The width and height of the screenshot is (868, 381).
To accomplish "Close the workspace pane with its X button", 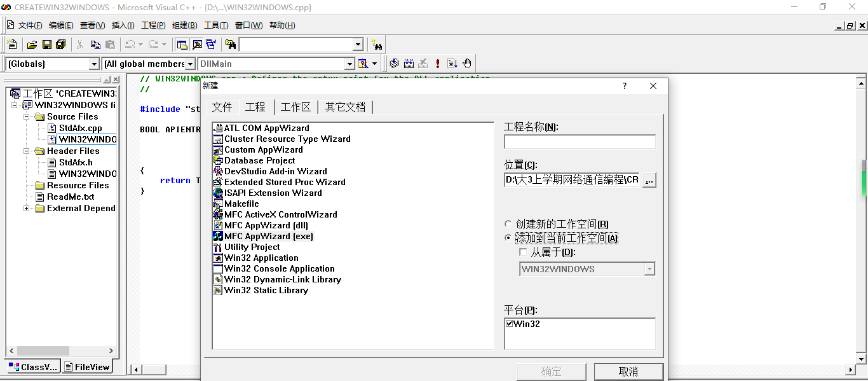I will click(x=115, y=80).
